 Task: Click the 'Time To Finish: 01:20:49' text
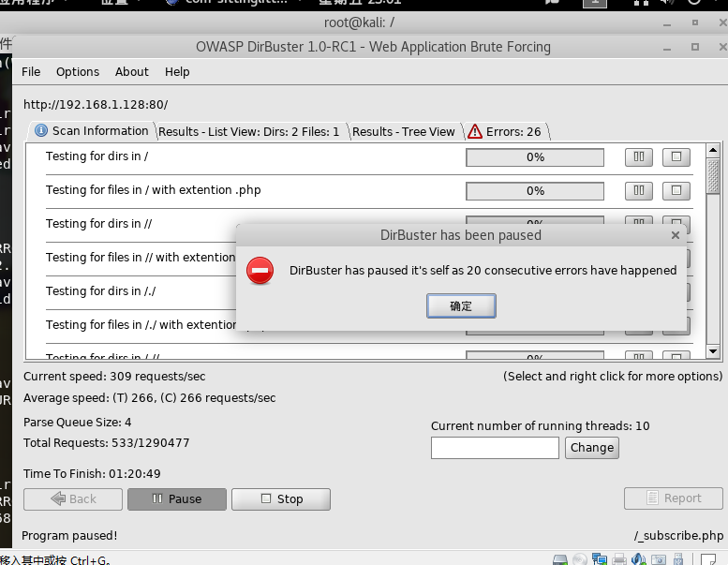point(92,474)
